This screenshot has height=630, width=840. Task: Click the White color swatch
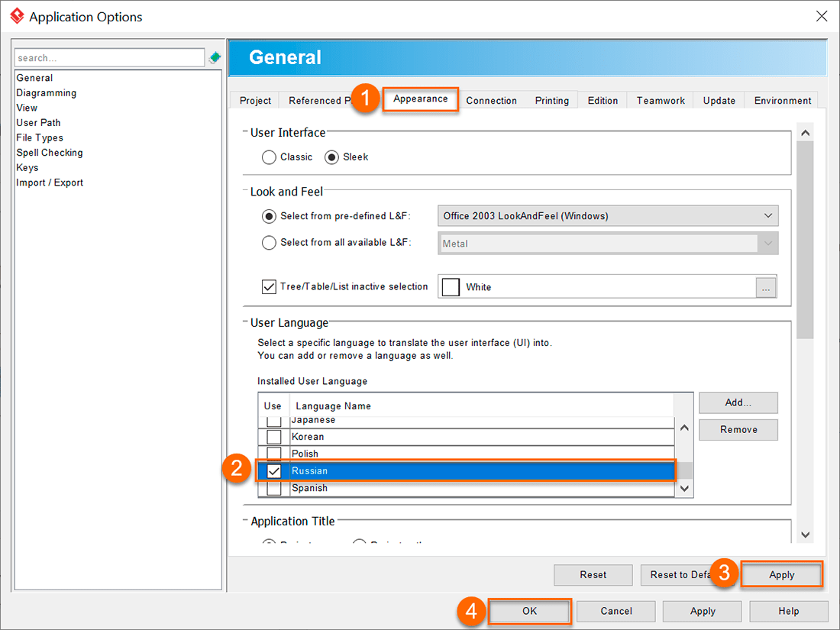(451, 287)
